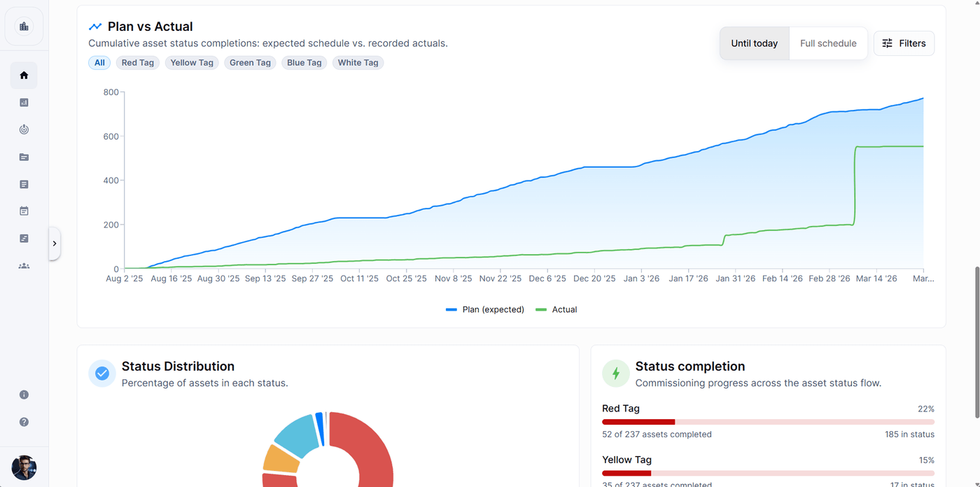Open the Filters button
Screen dimensions: 980x487
(x=904, y=43)
